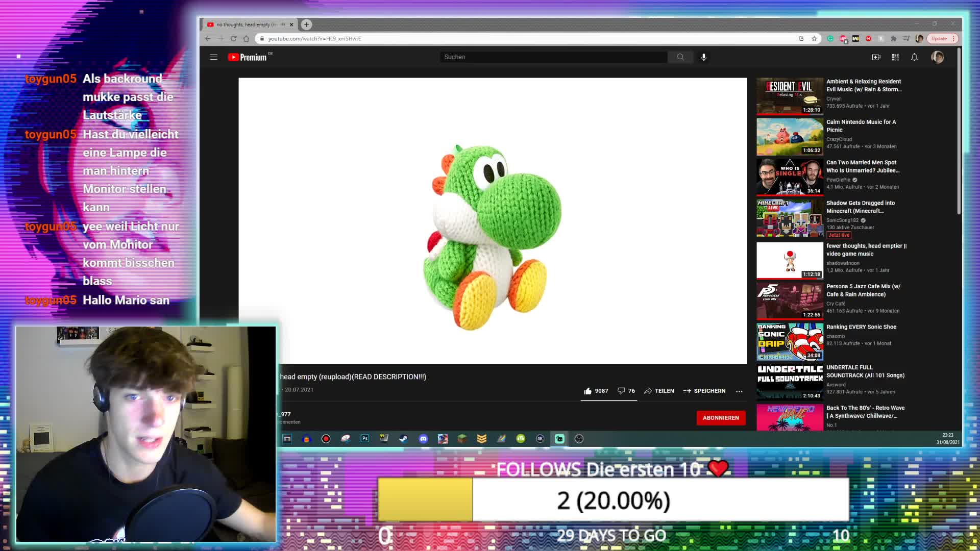Viewport: 980px width, 551px height.
Task: Open the Streamlabs icon in taskbar
Action: (x=559, y=439)
